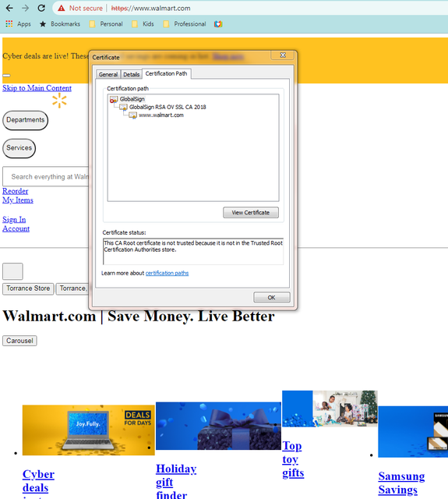448x499 pixels.
Task: Click the Walmart spark logo
Action: 59,101
